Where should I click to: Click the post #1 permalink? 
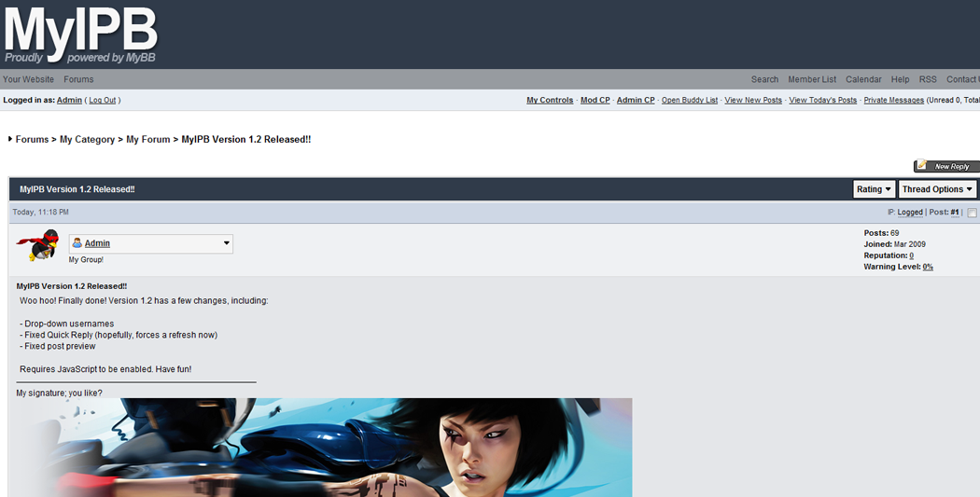click(x=955, y=213)
